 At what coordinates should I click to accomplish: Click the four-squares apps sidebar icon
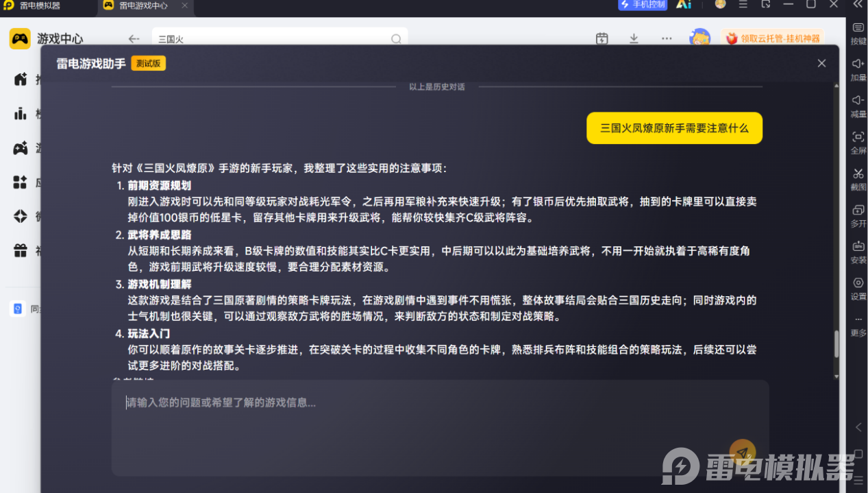[x=21, y=182]
